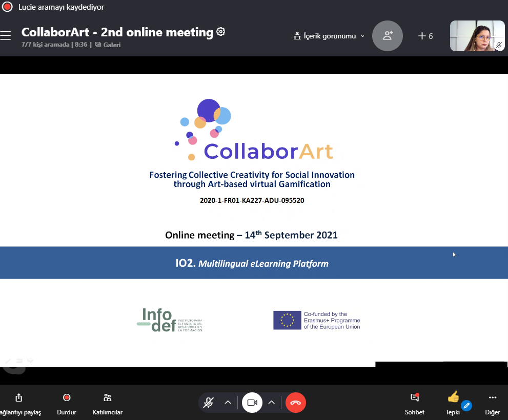Image resolution: width=508 pixels, height=420 pixels.
Task: Stop the recording with Durdur
Action: [x=67, y=404]
